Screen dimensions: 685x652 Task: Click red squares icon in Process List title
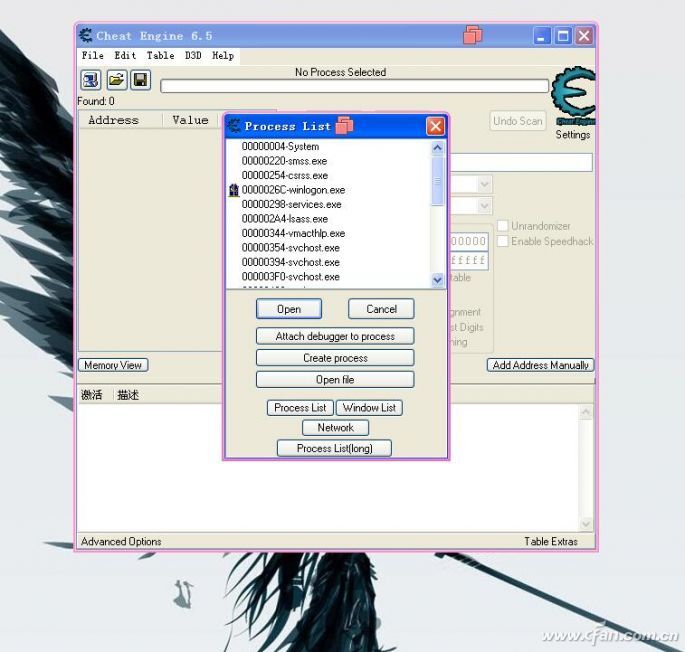[344, 126]
